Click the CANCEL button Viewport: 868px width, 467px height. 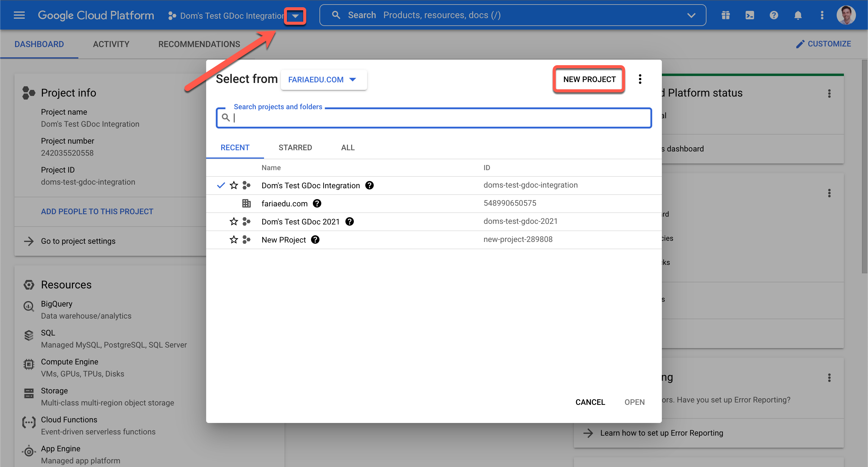tap(590, 402)
